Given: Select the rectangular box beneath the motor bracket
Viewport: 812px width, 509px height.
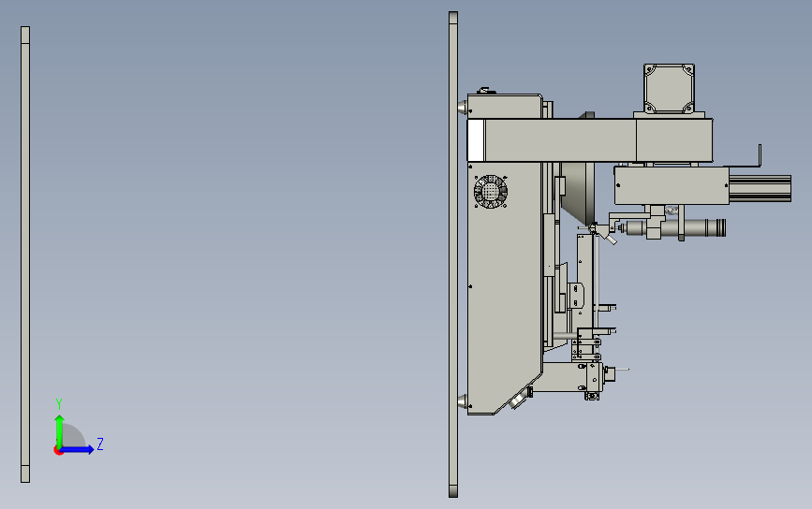Looking at the screenshot, I should (672, 185).
